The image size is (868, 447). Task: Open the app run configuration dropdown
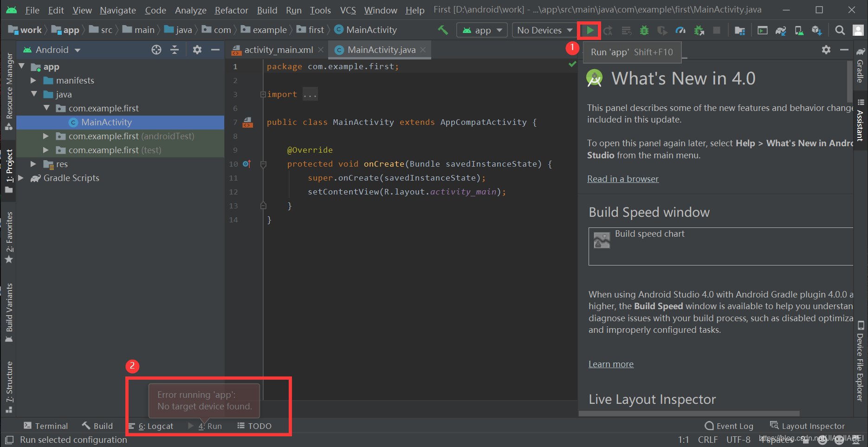pyautogui.click(x=482, y=30)
